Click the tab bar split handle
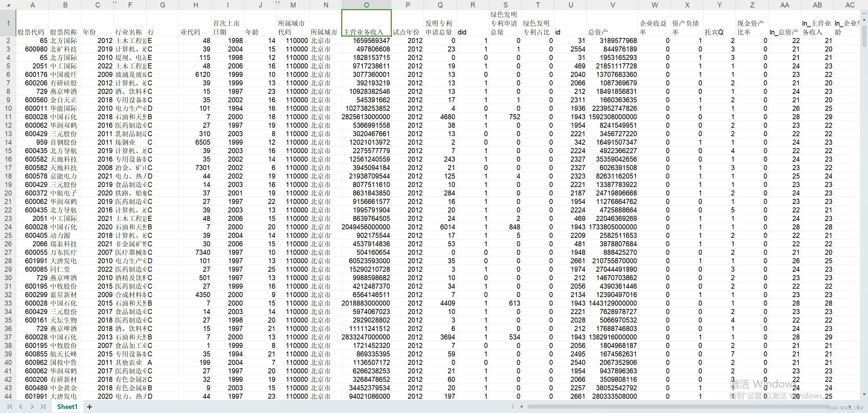The image size is (868, 413). pyautogui.click(x=513, y=407)
